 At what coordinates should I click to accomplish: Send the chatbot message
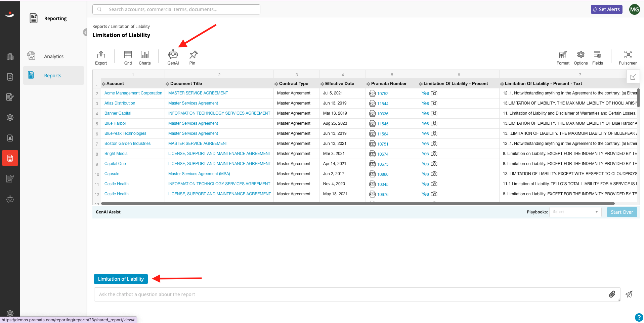click(x=629, y=294)
